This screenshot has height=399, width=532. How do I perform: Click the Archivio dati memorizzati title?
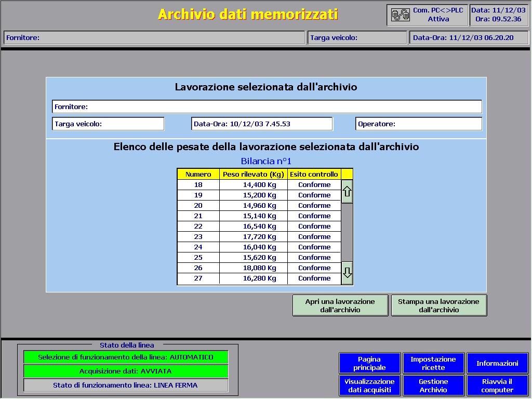click(x=248, y=15)
